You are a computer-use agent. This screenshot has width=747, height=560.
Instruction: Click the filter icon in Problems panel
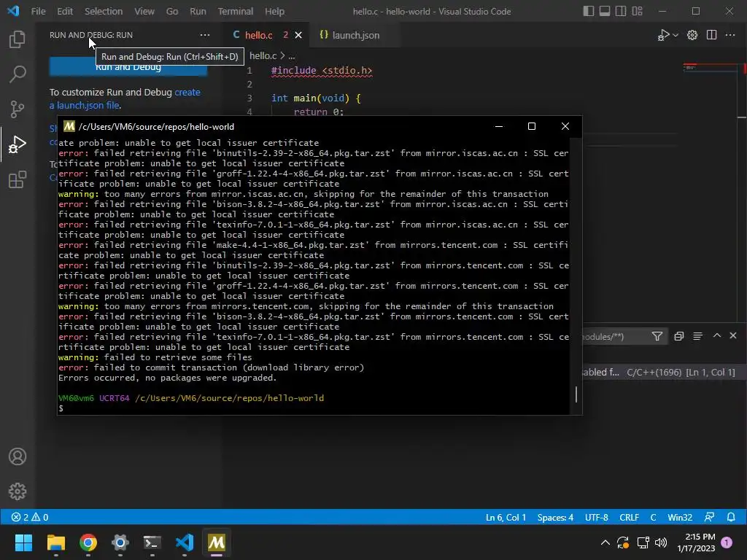click(657, 336)
